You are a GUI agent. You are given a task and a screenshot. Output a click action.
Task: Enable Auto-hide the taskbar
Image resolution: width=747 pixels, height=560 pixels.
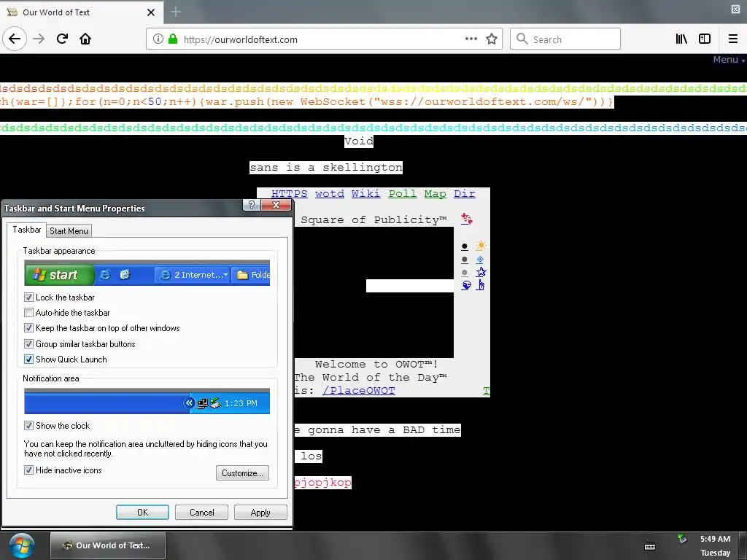click(x=28, y=313)
